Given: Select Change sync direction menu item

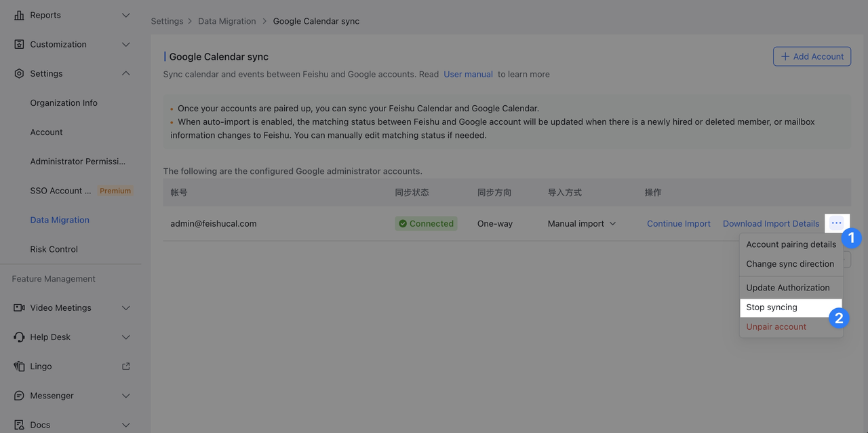Looking at the screenshot, I should [x=790, y=264].
